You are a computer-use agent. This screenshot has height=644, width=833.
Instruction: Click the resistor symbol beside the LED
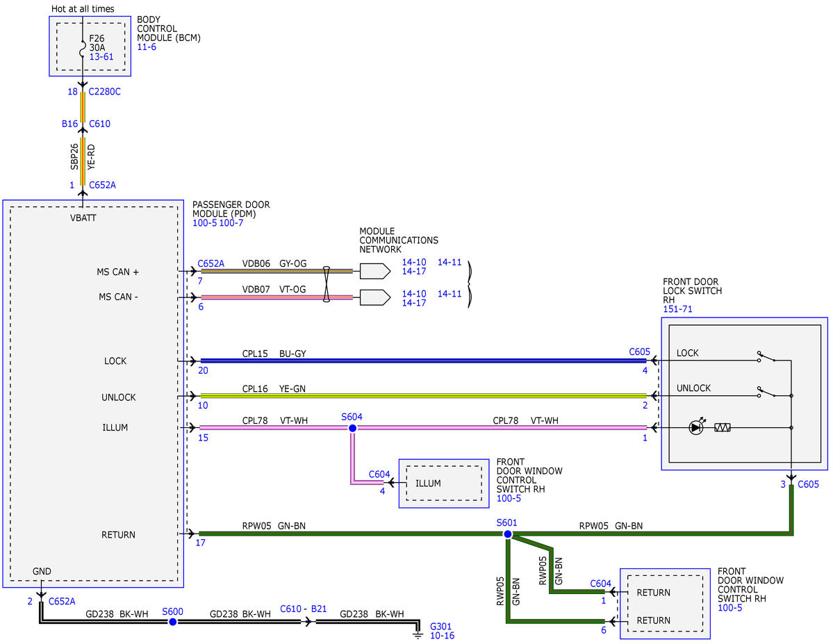(x=723, y=427)
